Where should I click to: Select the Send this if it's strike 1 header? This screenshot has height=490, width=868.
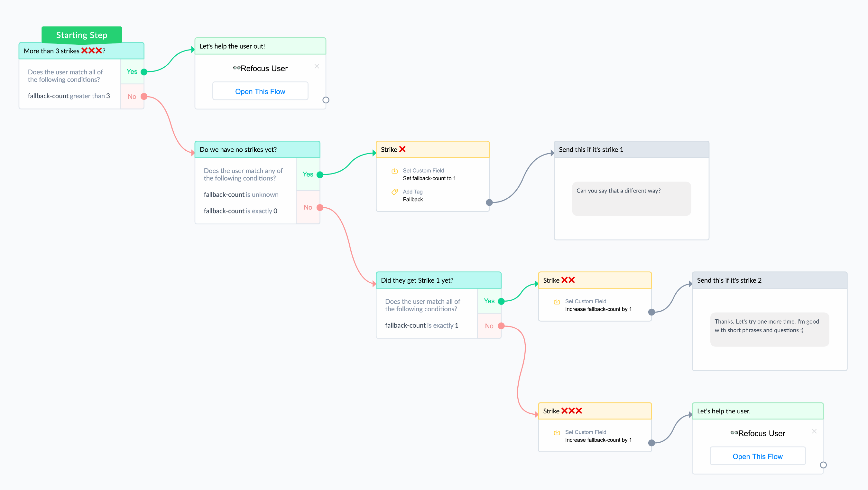coord(632,150)
